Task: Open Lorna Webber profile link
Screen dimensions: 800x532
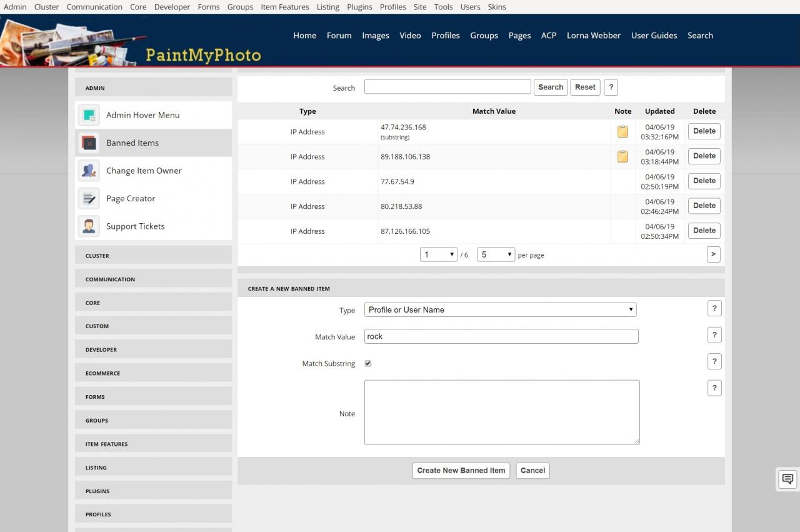Action: (594, 36)
